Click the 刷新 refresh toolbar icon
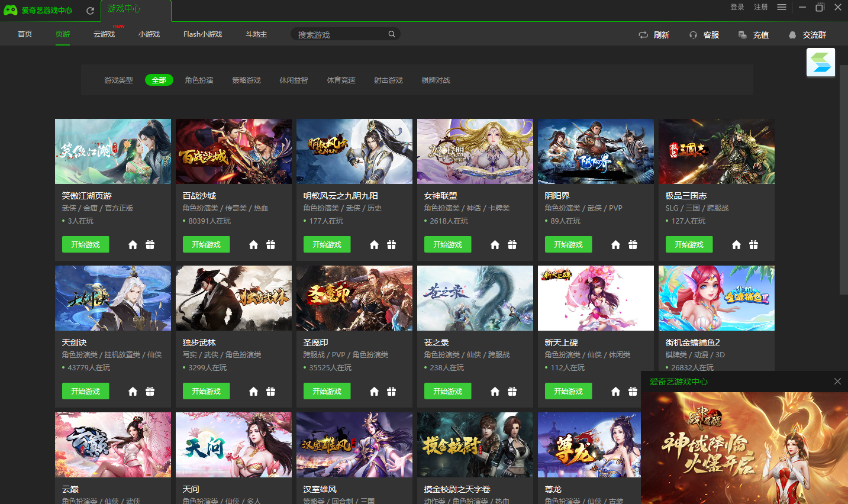848x504 pixels. tap(643, 35)
